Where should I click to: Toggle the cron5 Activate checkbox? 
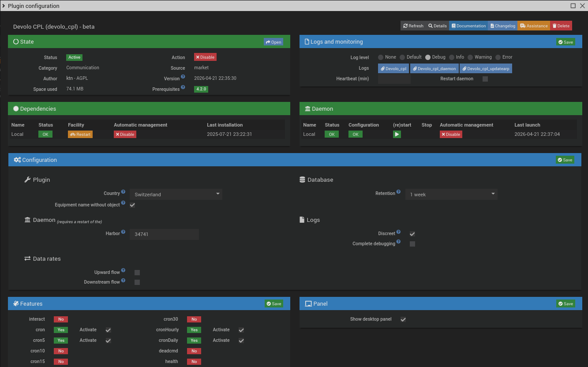[108, 341]
